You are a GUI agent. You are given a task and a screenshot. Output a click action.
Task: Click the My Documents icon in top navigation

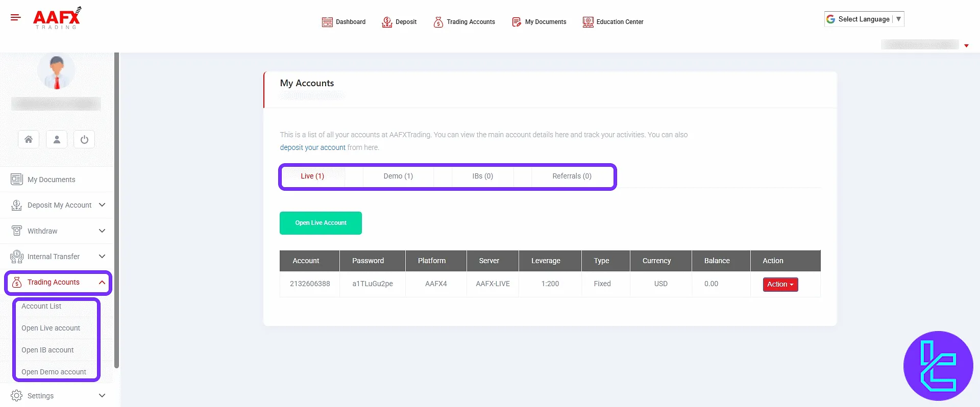[517, 22]
